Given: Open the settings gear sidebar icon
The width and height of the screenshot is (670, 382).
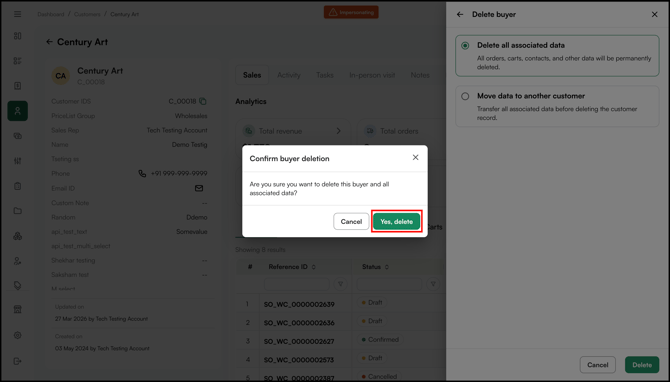Looking at the screenshot, I should [x=18, y=335].
